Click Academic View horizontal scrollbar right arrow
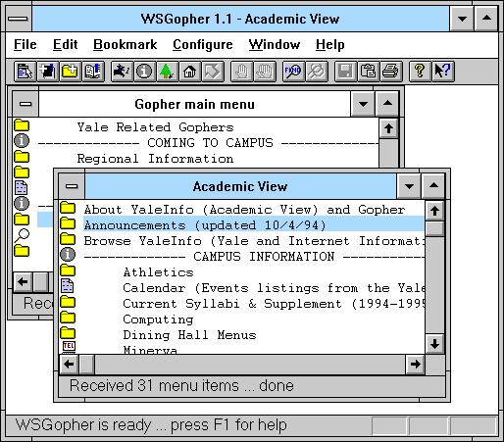The width and height of the screenshot is (504, 442). [x=415, y=364]
